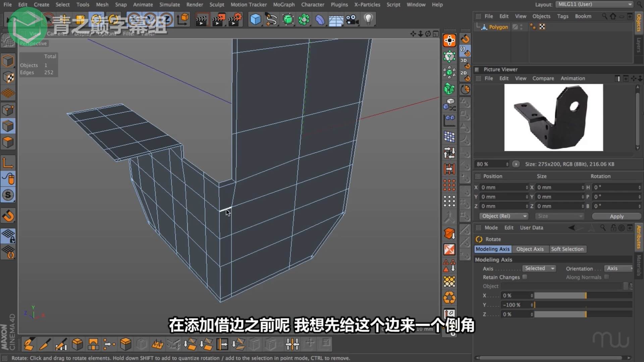Switch to the Soft Selection tab
Viewport: 644px width, 362px height.
567,249
